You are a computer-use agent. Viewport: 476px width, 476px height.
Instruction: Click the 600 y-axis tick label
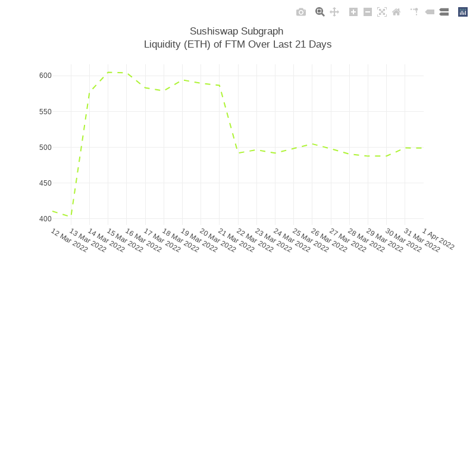45,76
